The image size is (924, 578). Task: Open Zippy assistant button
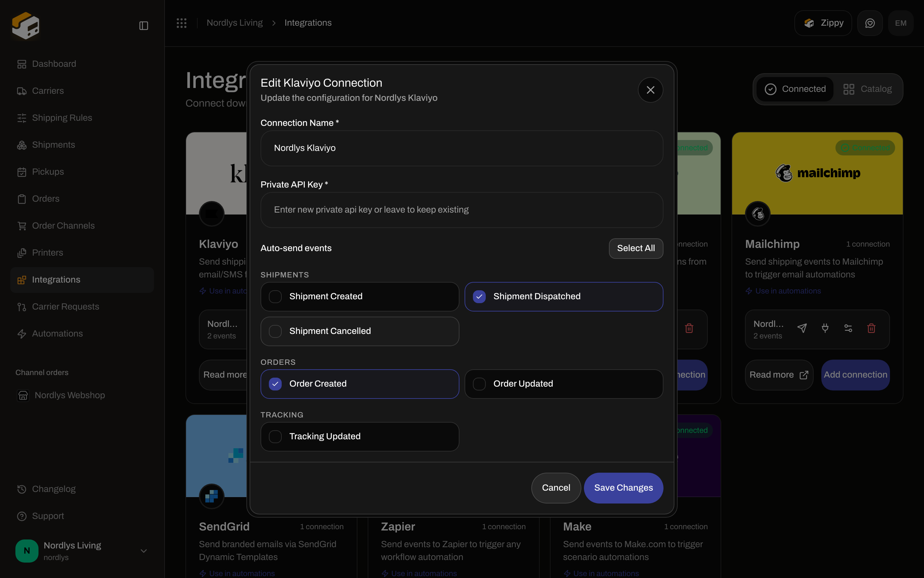(823, 23)
